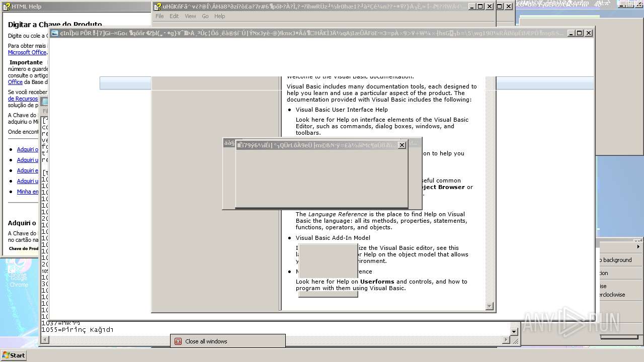
Task: Open the Go menu in Visual Basic help
Action: pos(205,16)
